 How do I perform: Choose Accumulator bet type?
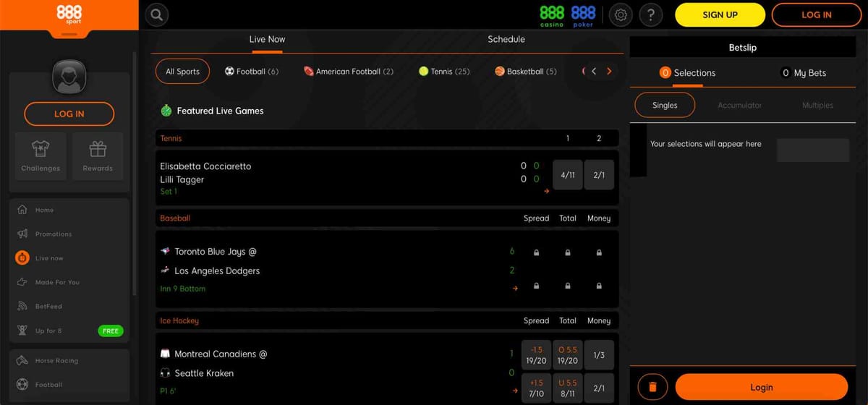click(739, 105)
